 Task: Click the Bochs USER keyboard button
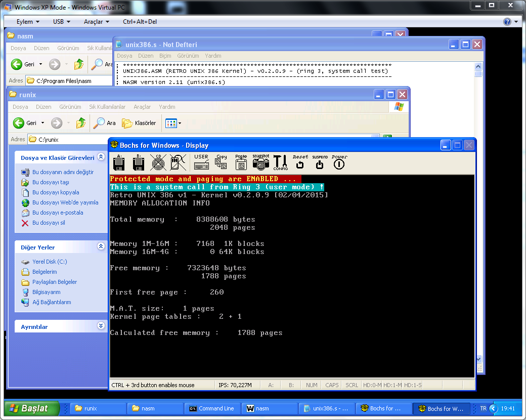pos(201,162)
